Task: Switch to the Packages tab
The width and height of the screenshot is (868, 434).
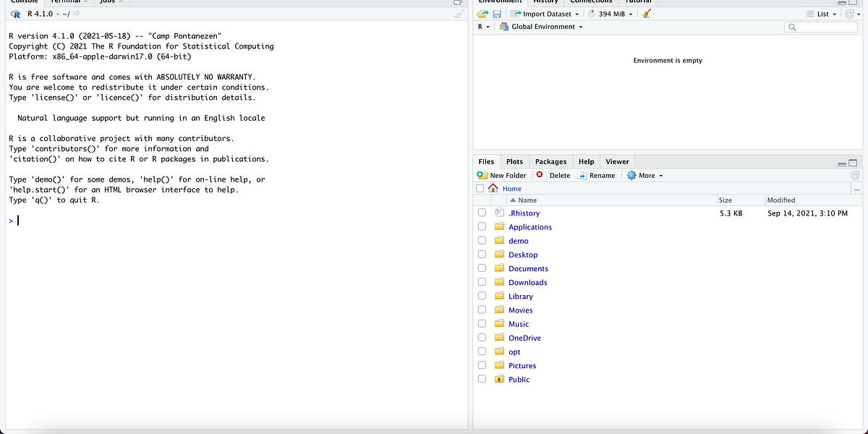Action: pyautogui.click(x=550, y=161)
